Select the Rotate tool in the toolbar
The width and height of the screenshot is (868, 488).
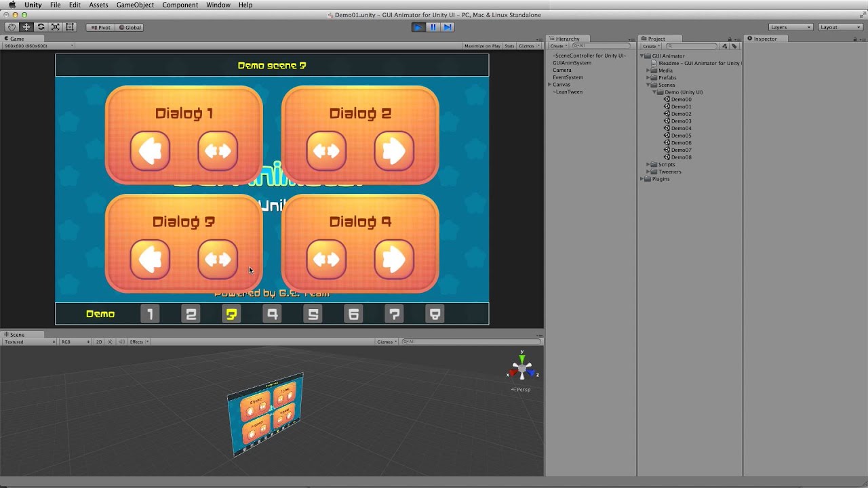(x=39, y=26)
